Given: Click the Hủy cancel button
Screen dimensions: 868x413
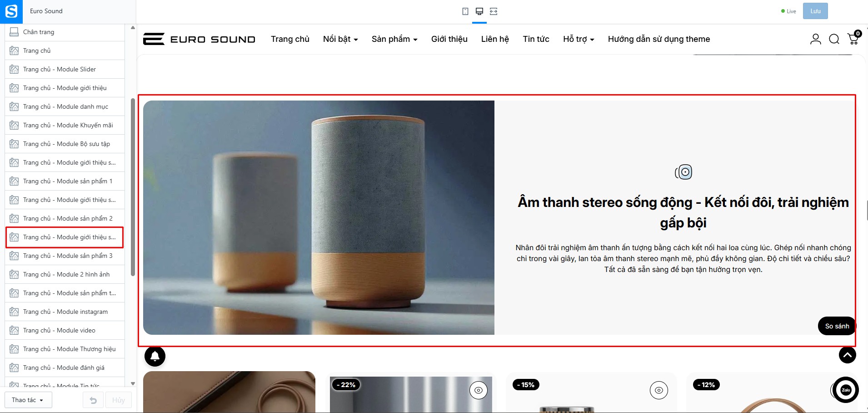Looking at the screenshot, I should point(119,400).
